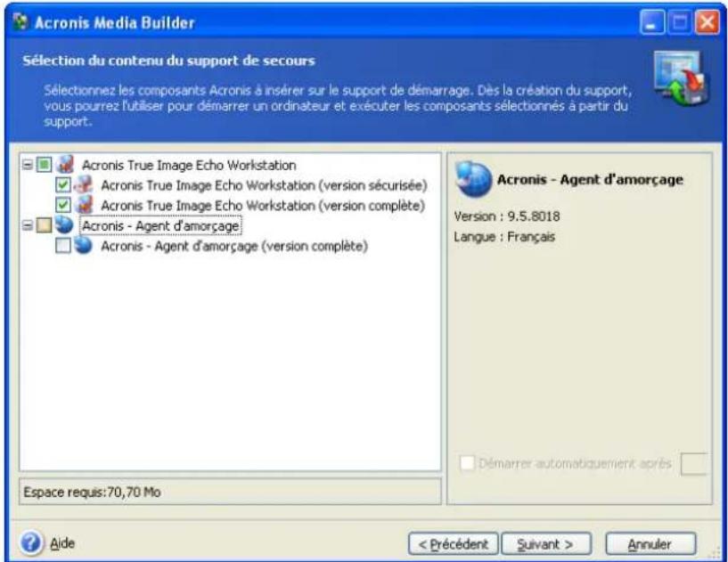Click globe icon of Agent d'amorçage version complète
This screenshot has width=728, height=562.
pos(83,245)
